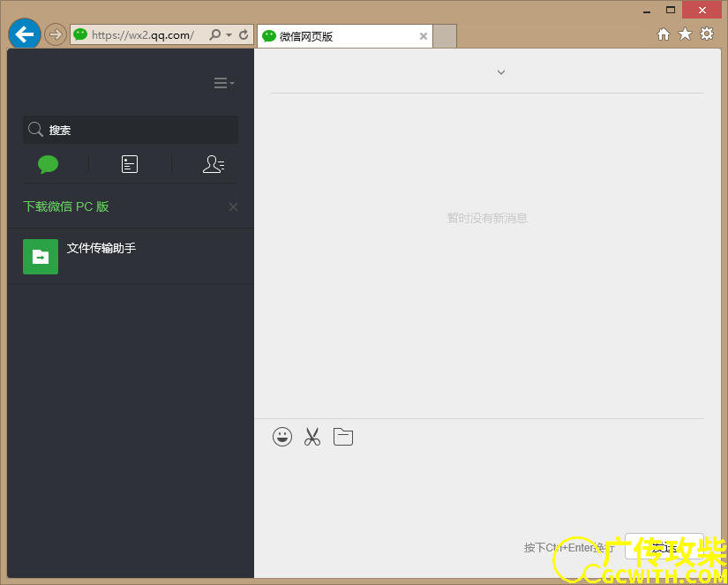The image size is (728, 585).
Task: Open the 文件传输助手 chat
Action: click(131, 256)
